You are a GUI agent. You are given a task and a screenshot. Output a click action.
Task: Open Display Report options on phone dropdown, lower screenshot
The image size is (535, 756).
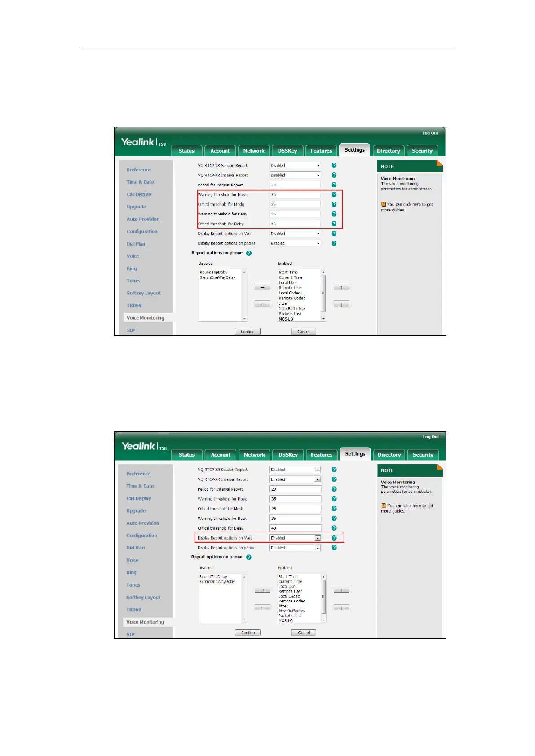click(295, 548)
